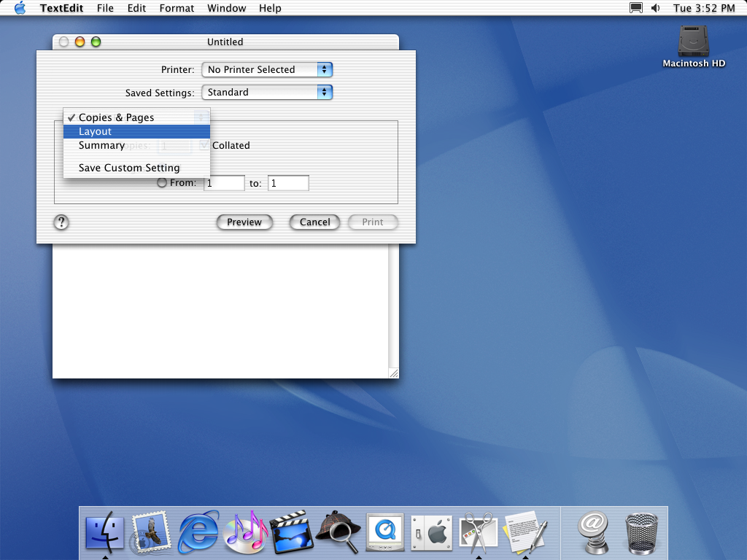Click the Untitled window resize corner

393,373
